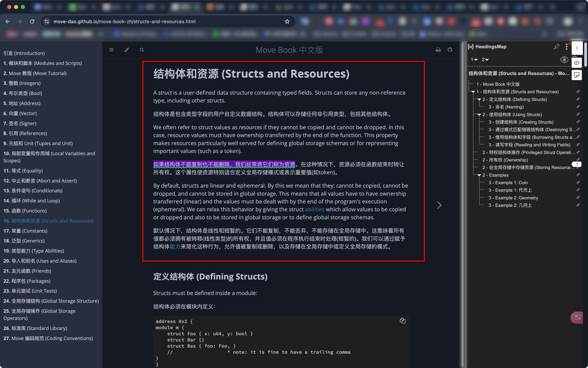Toggle the white eye visibility button
The height and width of the screenshot is (368, 588).
click(577, 63)
